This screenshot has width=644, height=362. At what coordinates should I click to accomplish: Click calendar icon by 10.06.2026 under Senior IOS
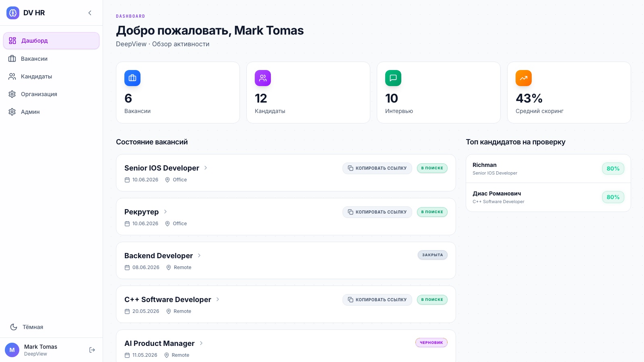127,180
